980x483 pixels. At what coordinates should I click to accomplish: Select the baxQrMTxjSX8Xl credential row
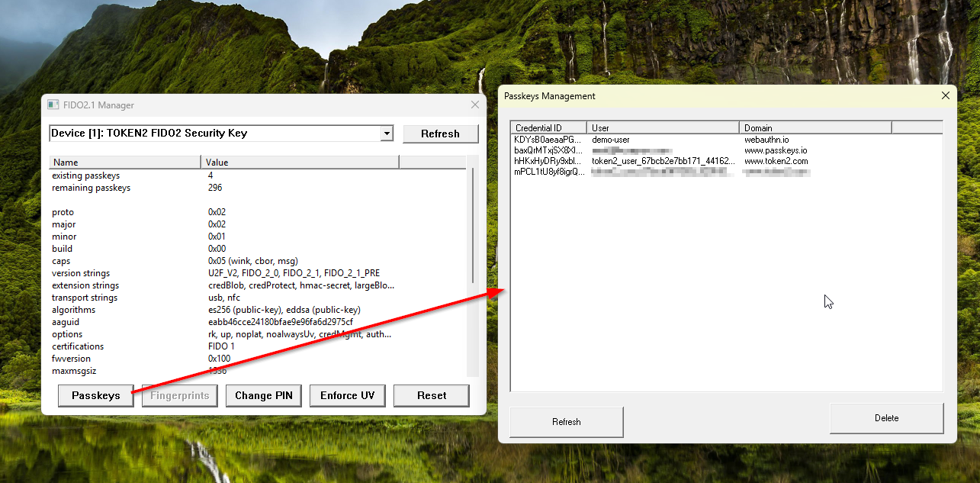click(727, 150)
